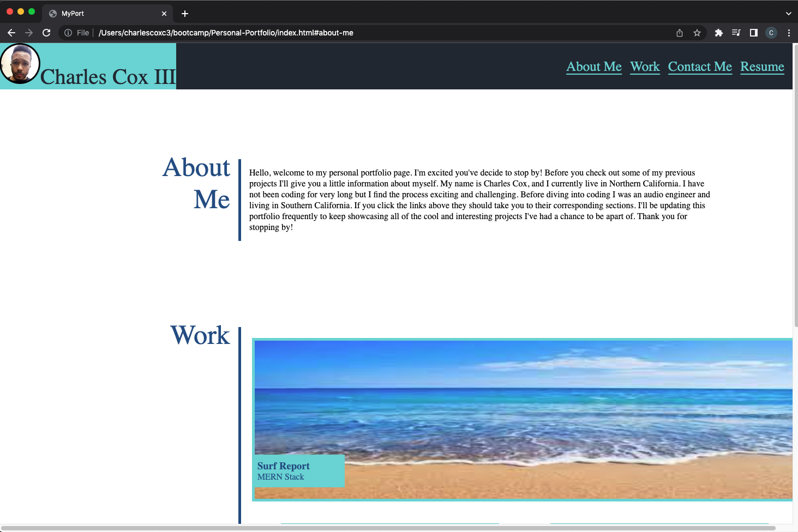
Task: Click the Charles Cox III site title
Action: point(108,77)
